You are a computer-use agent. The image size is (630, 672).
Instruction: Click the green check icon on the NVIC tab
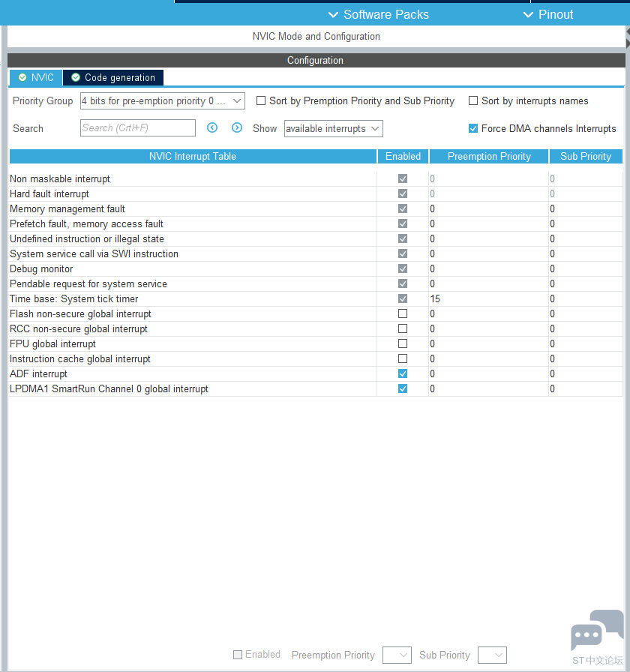[x=22, y=77]
